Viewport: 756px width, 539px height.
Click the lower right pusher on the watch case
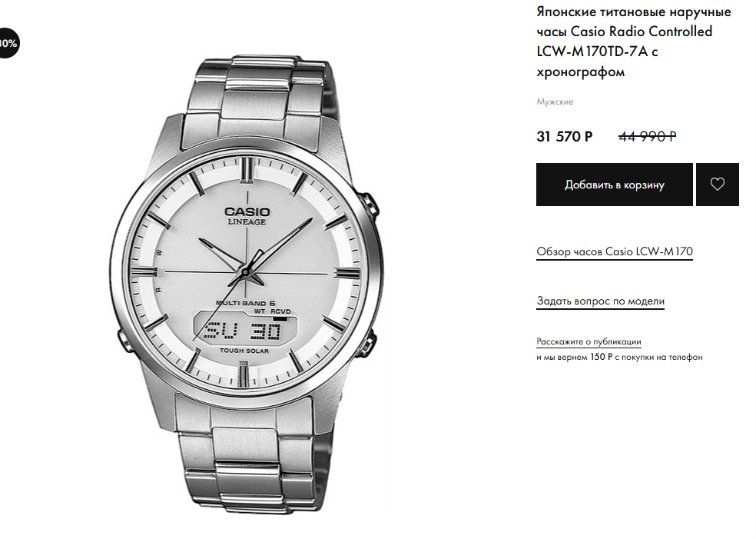(x=366, y=343)
